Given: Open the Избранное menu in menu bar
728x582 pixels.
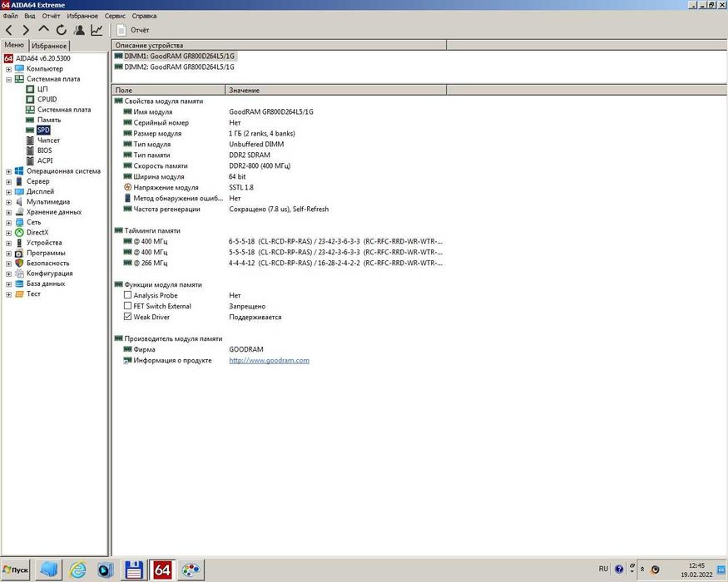Looking at the screenshot, I should [x=82, y=16].
